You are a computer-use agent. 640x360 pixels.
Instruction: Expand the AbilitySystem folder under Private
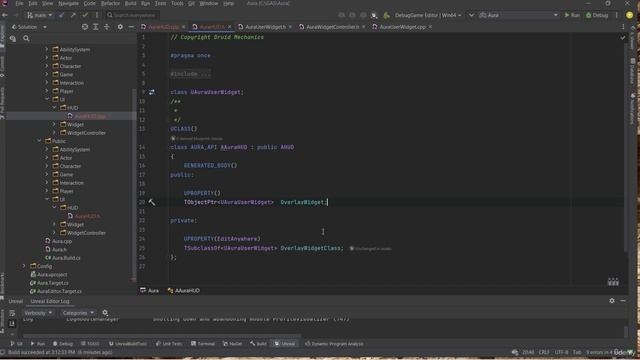(47, 49)
